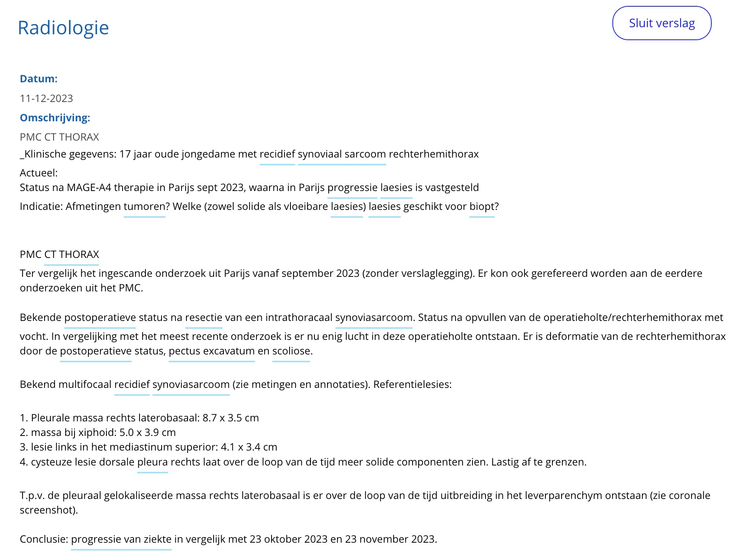The height and width of the screenshot is (560, 744).
Task: Click "recidief" in the Klinische gegevens line
Action: pyautogui.click(x=277, y=154)
